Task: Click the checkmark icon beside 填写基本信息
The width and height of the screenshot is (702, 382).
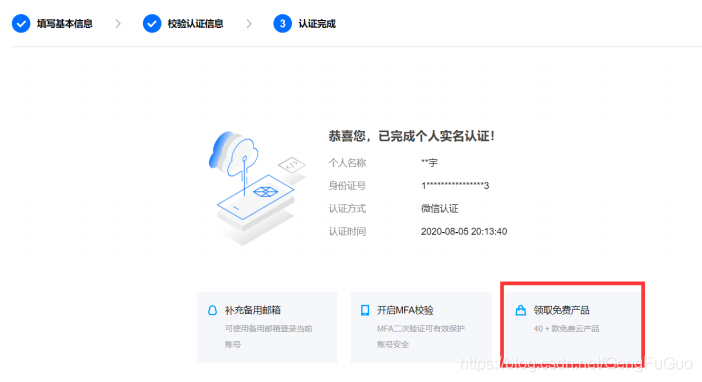Action: point(21,24)
